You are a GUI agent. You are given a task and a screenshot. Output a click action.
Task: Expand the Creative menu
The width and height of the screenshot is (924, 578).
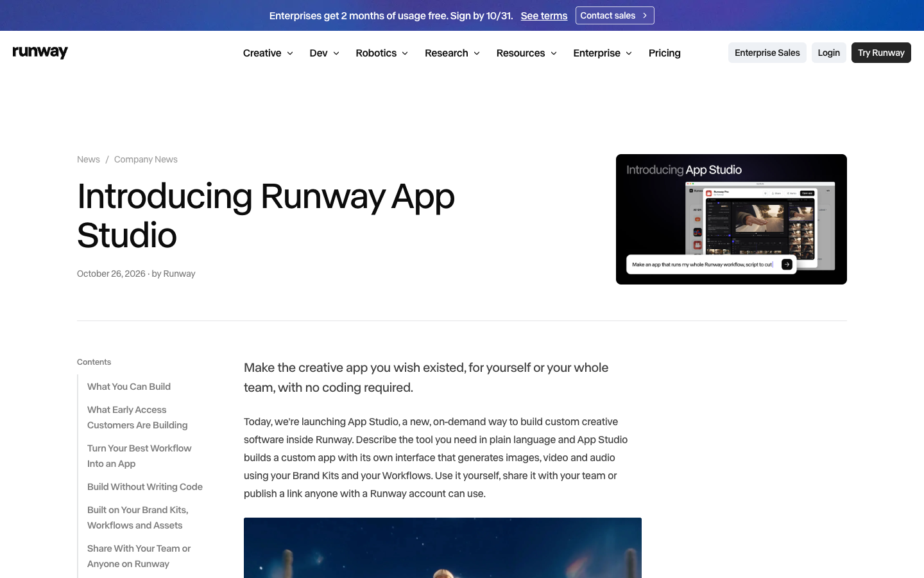point(268,53)
